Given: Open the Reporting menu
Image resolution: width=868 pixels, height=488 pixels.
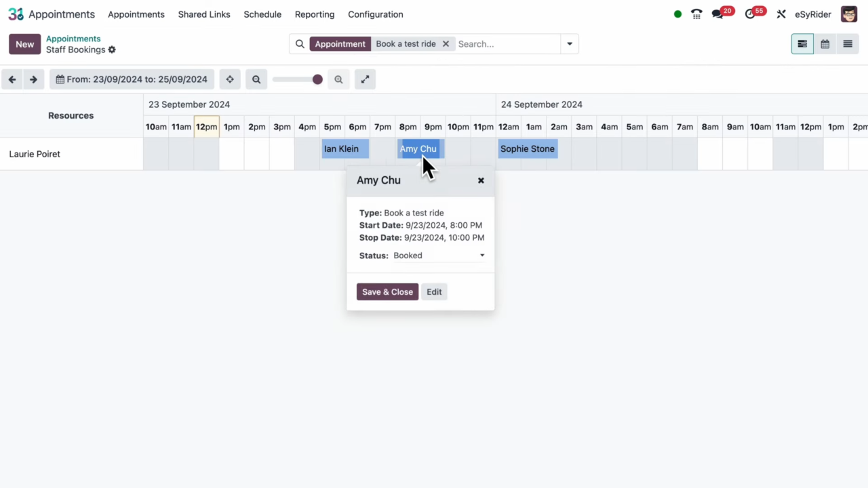Looking at the screenshot, I should tap(314, 14).
